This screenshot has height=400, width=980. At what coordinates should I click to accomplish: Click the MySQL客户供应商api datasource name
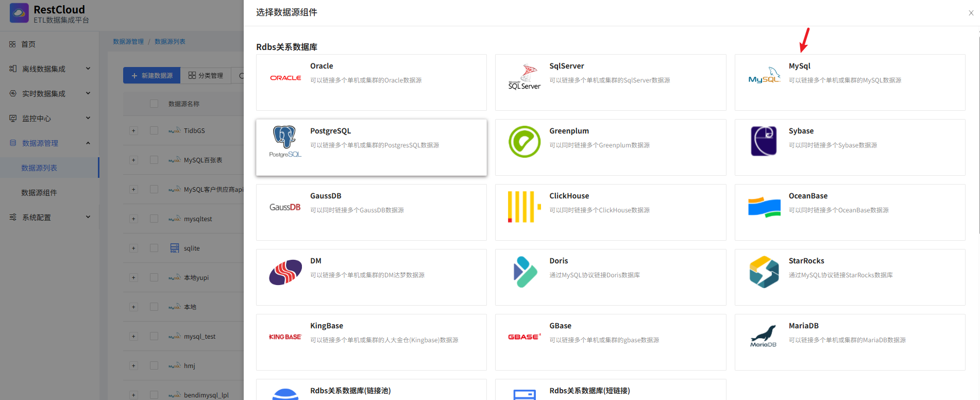(213, 190)
